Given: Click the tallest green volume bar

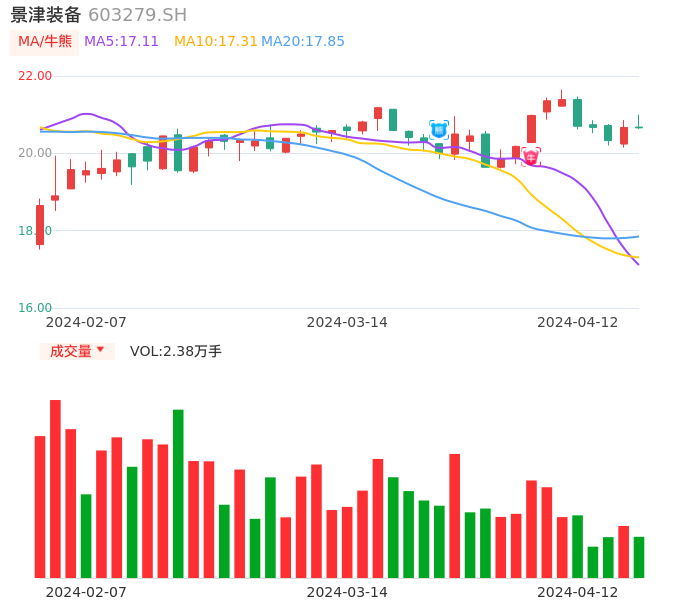Looking at the screenshot, I should click(178, 494).
